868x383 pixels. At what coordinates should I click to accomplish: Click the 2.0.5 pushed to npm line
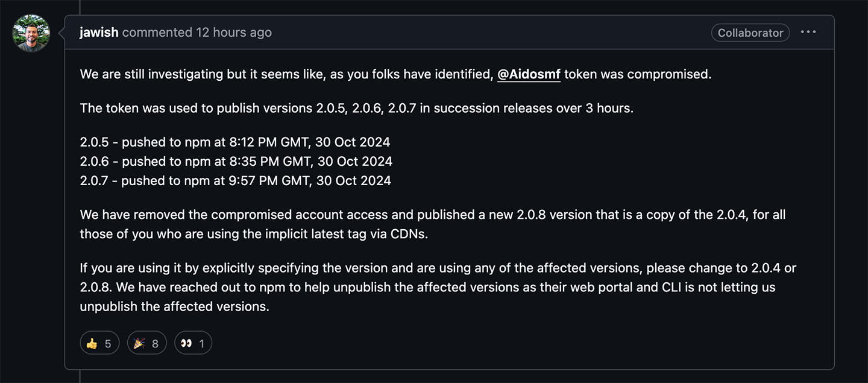(235, 142)
